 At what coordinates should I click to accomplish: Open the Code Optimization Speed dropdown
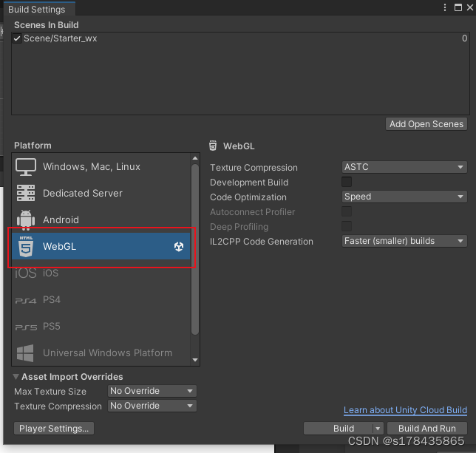click(x=404, y=197)
